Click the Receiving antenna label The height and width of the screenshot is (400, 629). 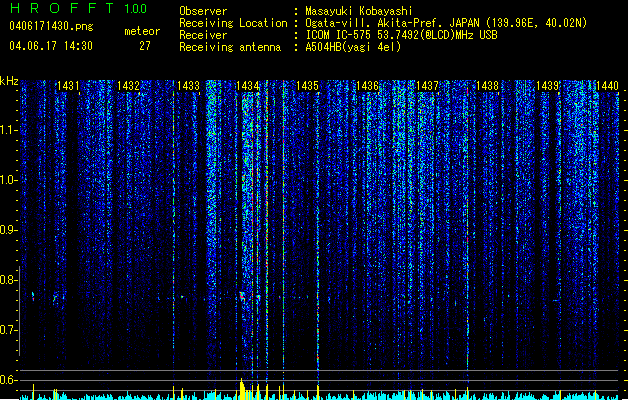[x=230, y=47]
